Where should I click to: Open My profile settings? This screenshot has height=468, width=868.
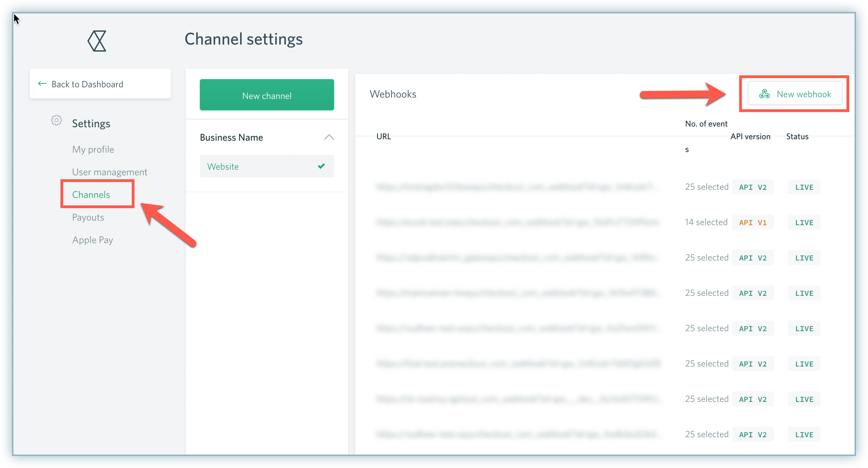(x=93, y=150)
